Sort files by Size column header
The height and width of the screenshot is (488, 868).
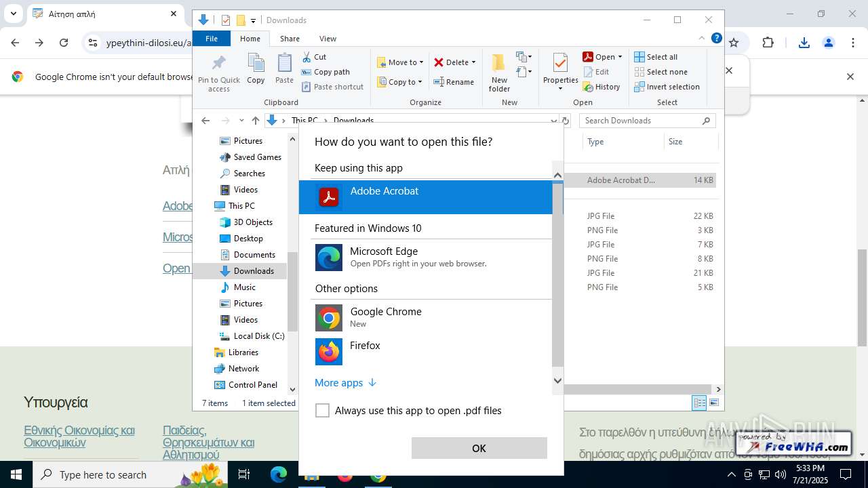690,142
